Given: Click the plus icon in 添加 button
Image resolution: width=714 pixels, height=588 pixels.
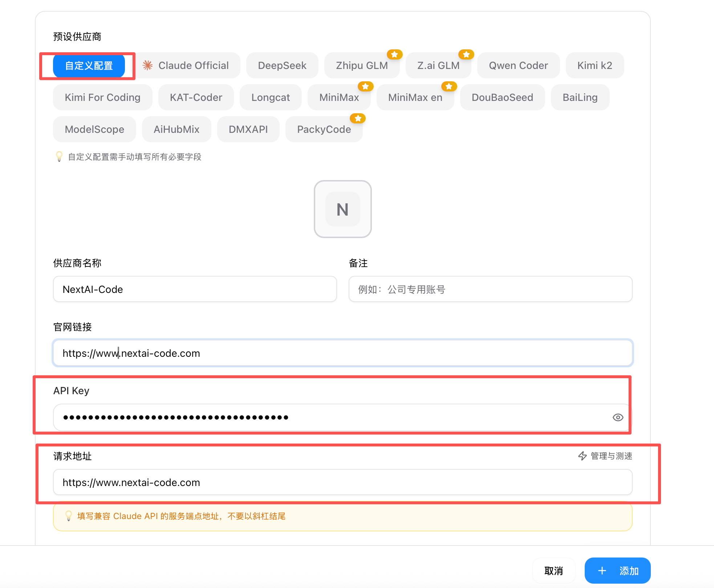Looking at the screenshot, I should (602, 571).
